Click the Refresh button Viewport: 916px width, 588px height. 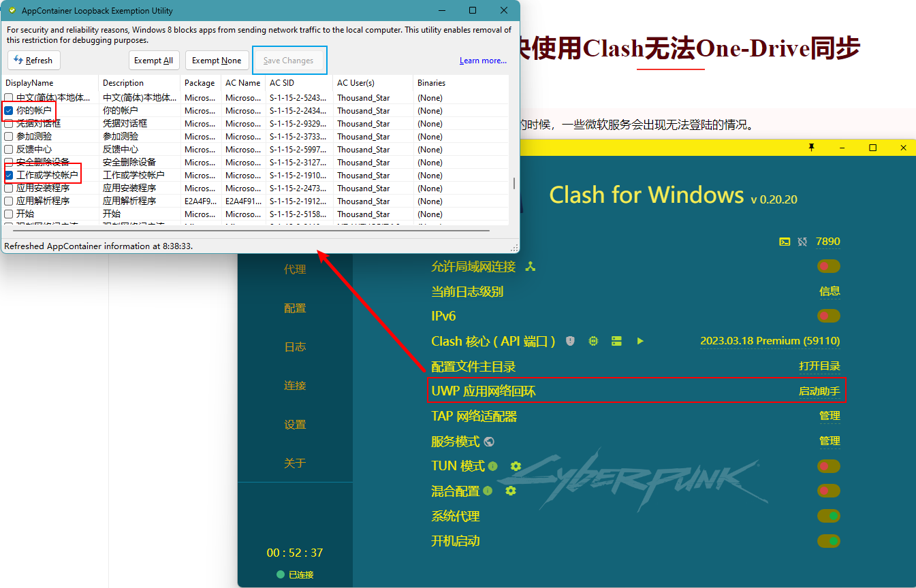click(x=33, y=61)
